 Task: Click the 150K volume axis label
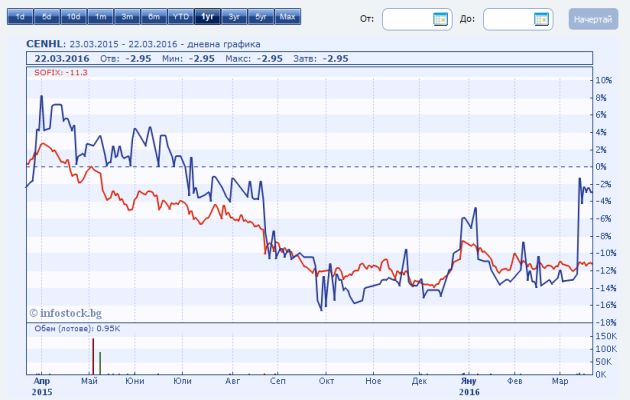pyautogui.click(x=606, y=336)
